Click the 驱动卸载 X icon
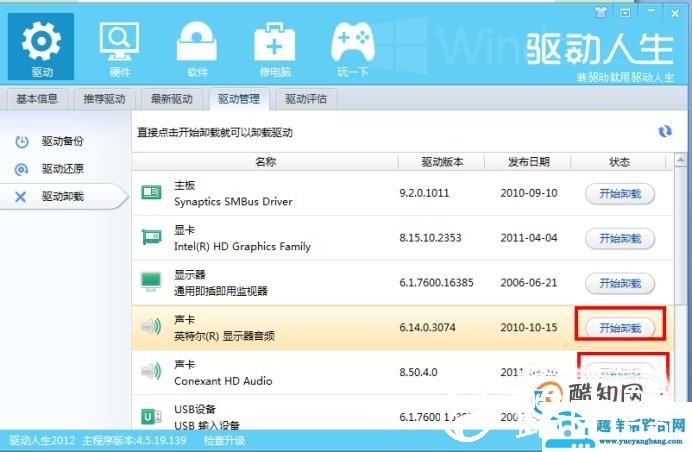Screen dimensions: 692x452 click(x=20, y=197)
